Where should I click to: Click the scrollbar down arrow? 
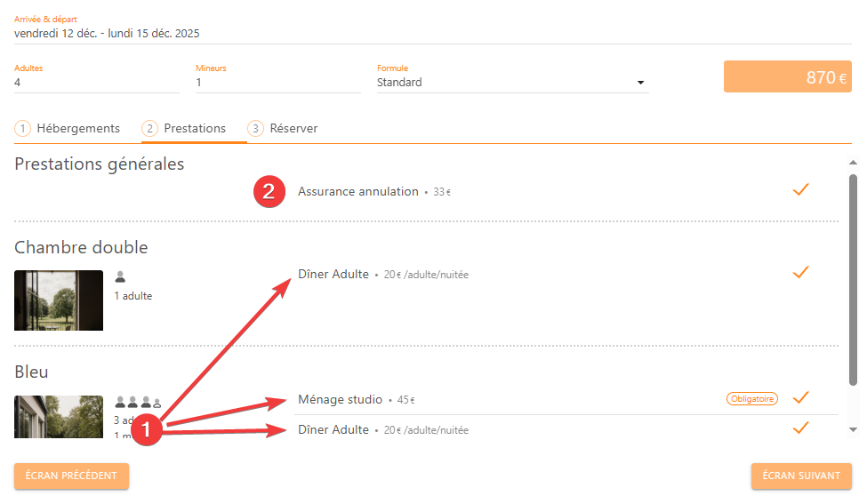(x=854, y=429)
